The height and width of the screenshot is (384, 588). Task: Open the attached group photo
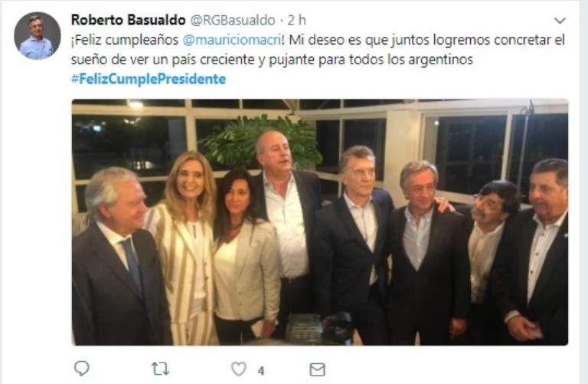click(x=320, y=222)
